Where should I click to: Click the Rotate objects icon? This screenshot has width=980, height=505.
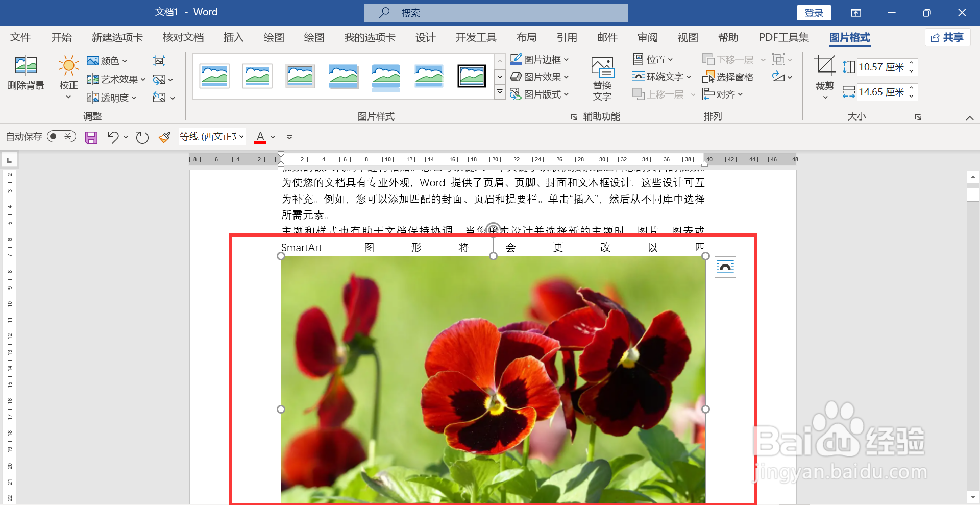tap(778, 77)
